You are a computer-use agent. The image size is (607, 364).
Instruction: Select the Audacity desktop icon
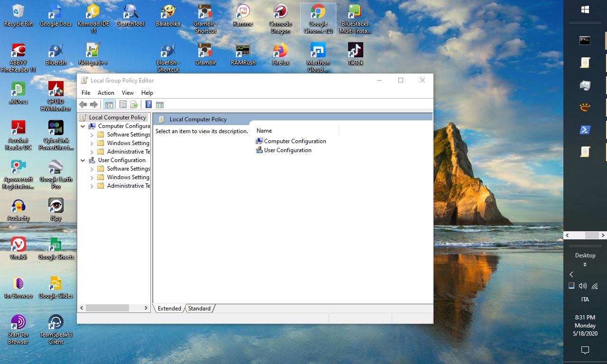click(x=18, y=210)
